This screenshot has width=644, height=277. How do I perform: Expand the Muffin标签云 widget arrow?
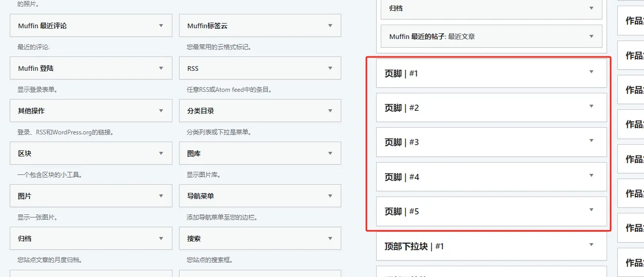pos(330,25)
